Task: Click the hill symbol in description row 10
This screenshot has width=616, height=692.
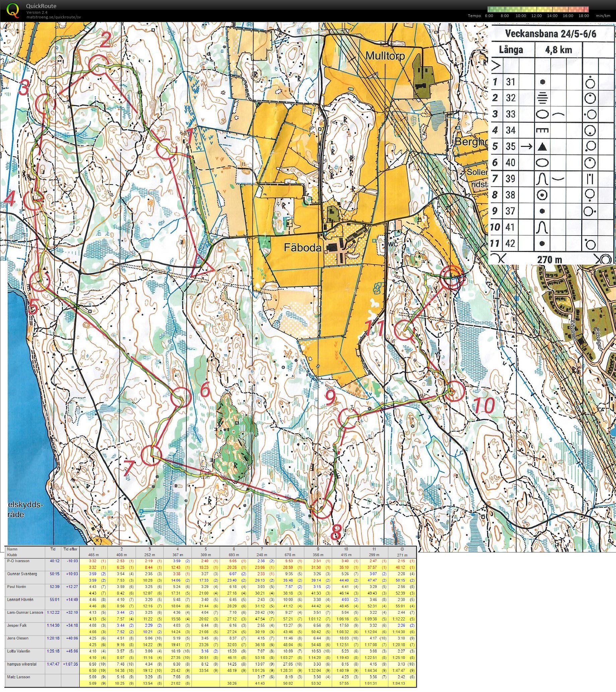Action: click(x=542, y=227)
